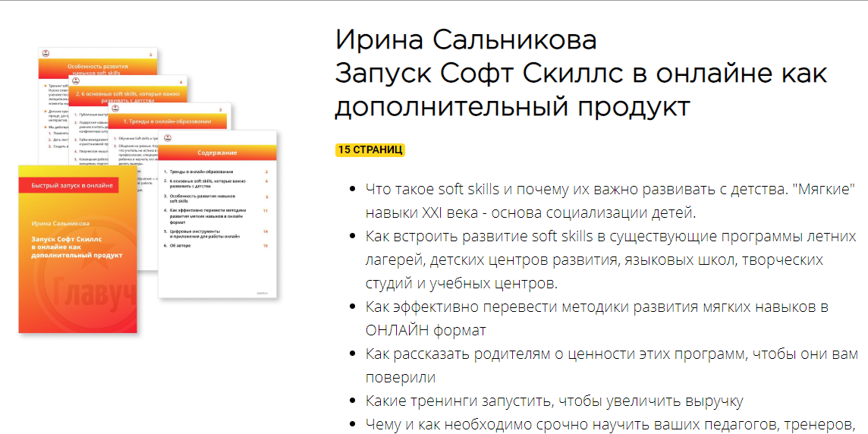Click the large heading "Ирина Сальникова" at the top of the page
This screenshot has width=868, height=434.
466,41
